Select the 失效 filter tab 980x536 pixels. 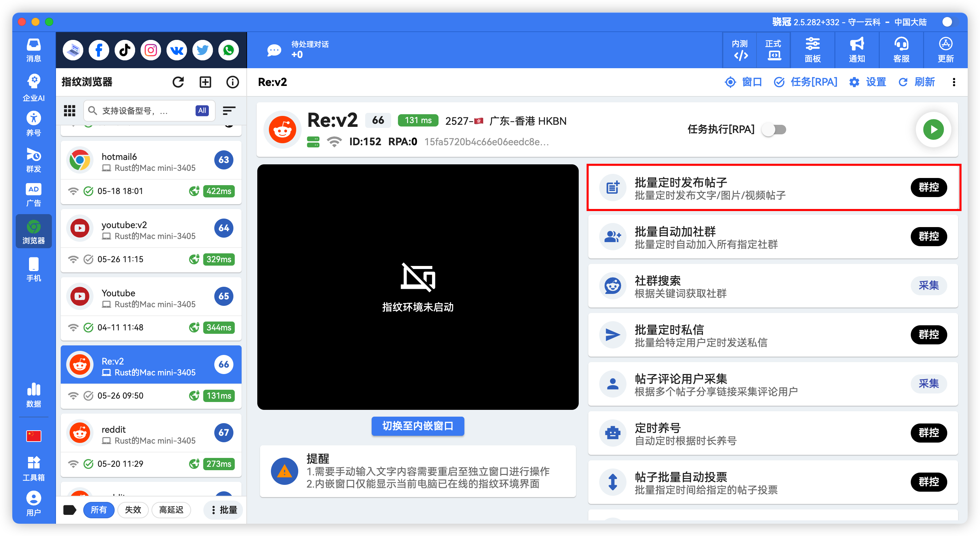[133, 510]
